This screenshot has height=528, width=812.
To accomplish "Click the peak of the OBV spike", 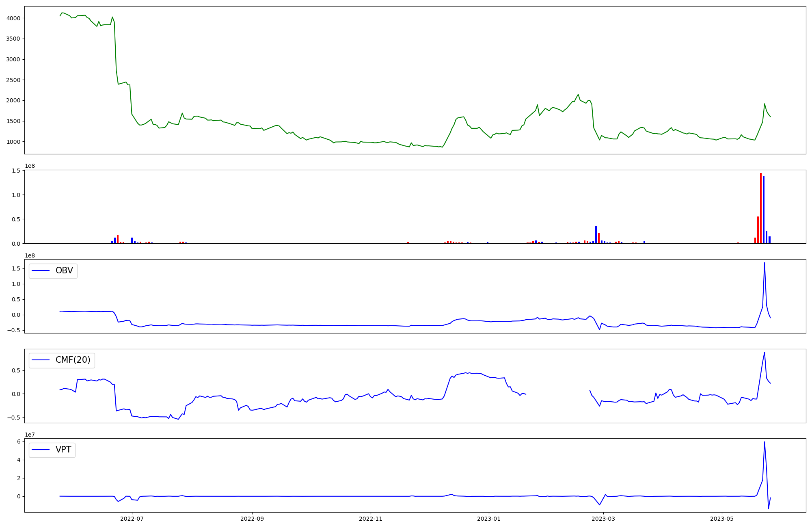I will click(764, 263).
